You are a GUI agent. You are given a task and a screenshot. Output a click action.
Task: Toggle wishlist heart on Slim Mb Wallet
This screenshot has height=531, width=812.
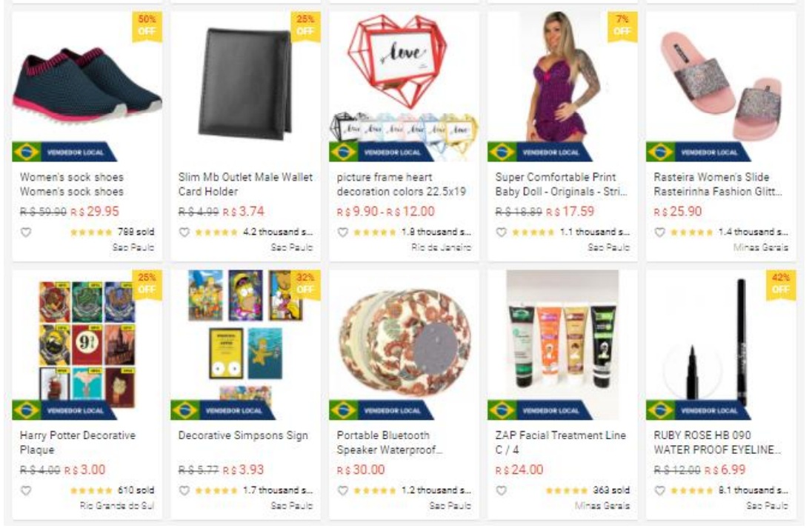[184, 233]
